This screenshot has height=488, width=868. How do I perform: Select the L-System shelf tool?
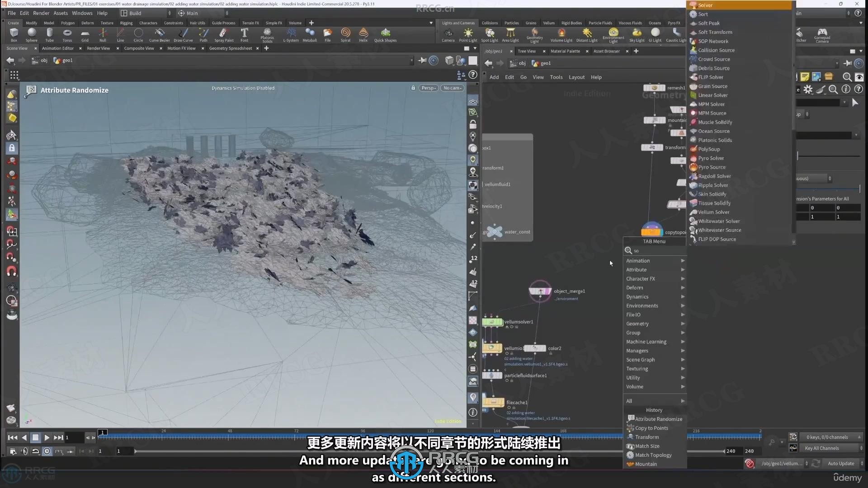pos(291,35)
